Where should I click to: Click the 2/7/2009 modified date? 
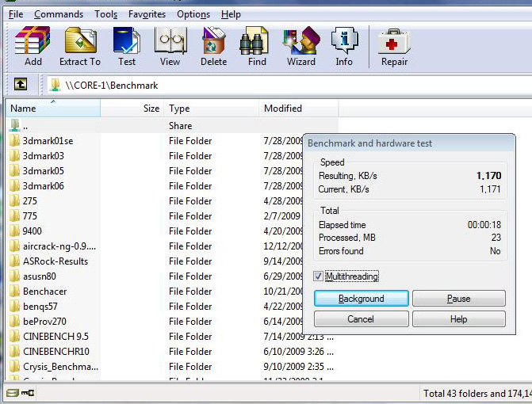[282, 216]
